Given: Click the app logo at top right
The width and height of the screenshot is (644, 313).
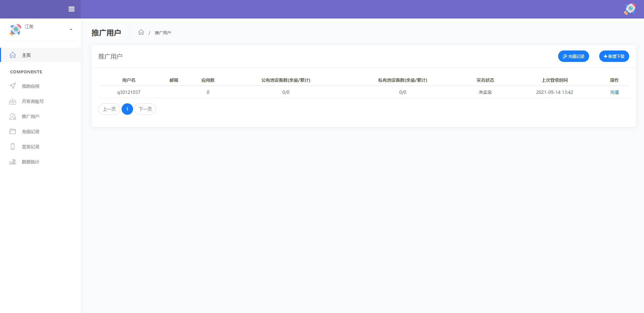Looking at the screenshot, I should pos(630,9).
